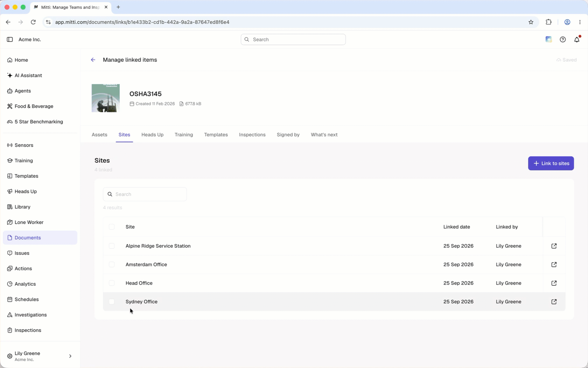
Task: Click the Acme Inc. workspace name
Action: [30, 40]
